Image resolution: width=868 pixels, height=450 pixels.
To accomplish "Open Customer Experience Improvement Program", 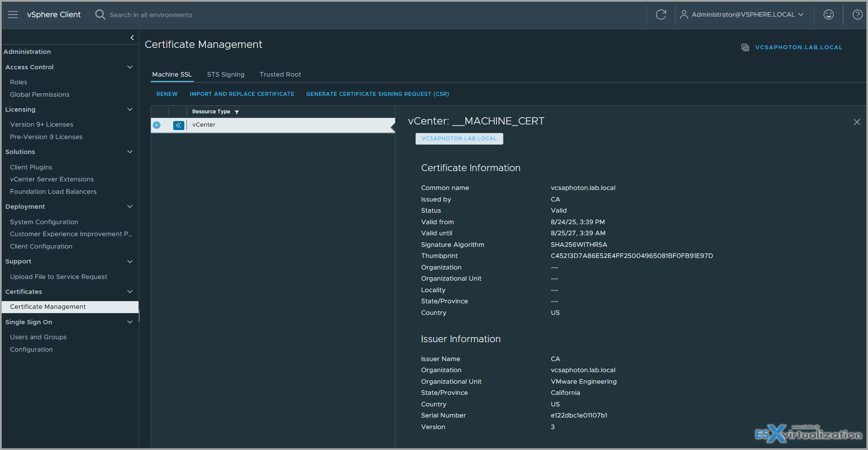I will pyautogui.click(x=71, y=234).
